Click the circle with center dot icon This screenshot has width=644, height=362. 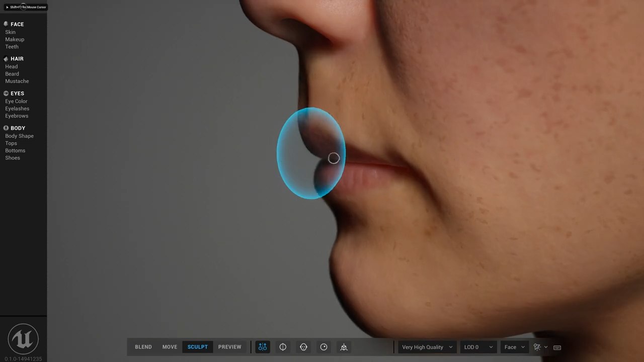[x=324, y=347]
